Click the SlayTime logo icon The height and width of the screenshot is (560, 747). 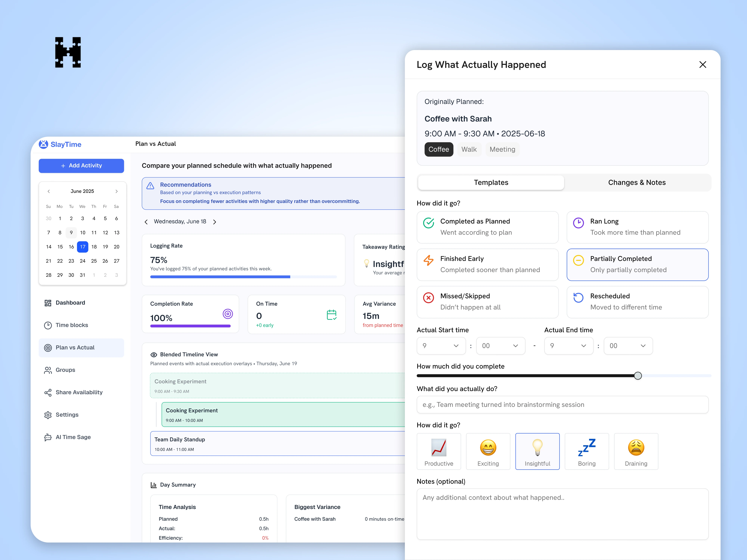click(x=43, y=144)
